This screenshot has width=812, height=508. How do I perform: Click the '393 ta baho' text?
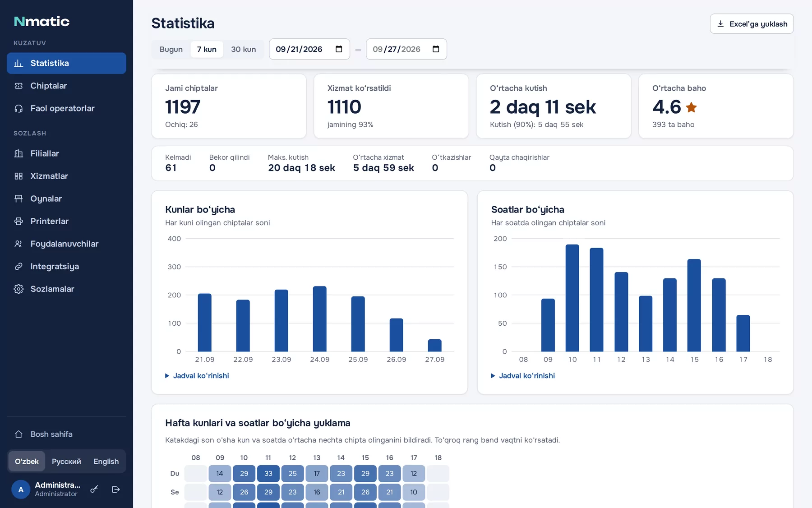[673, 125]
